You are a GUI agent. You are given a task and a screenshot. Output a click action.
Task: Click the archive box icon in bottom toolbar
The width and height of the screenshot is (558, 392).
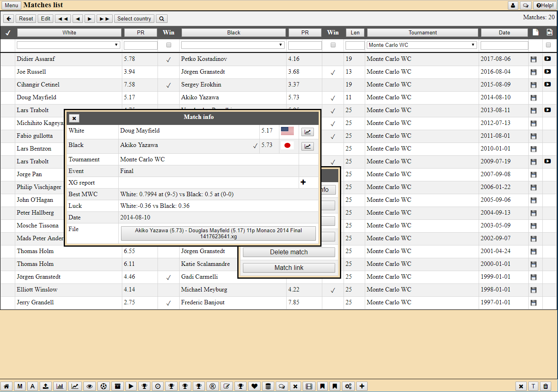(x=117, y=386)
